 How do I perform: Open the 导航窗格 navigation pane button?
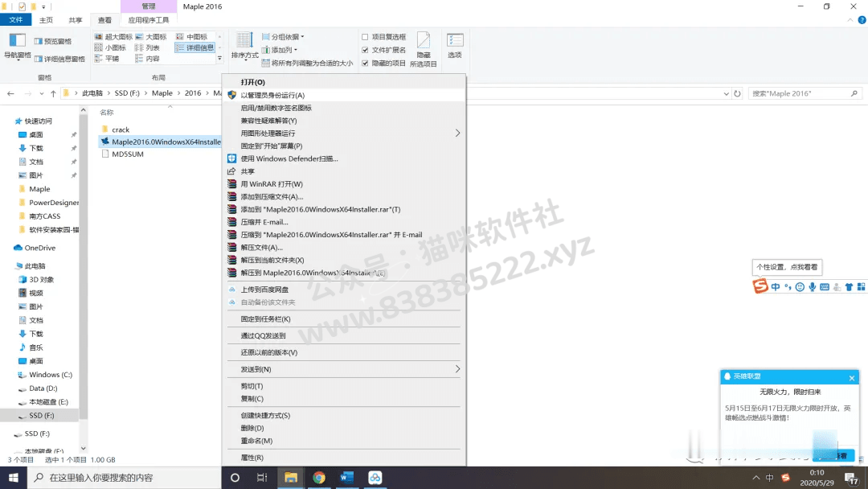point(17,46)
